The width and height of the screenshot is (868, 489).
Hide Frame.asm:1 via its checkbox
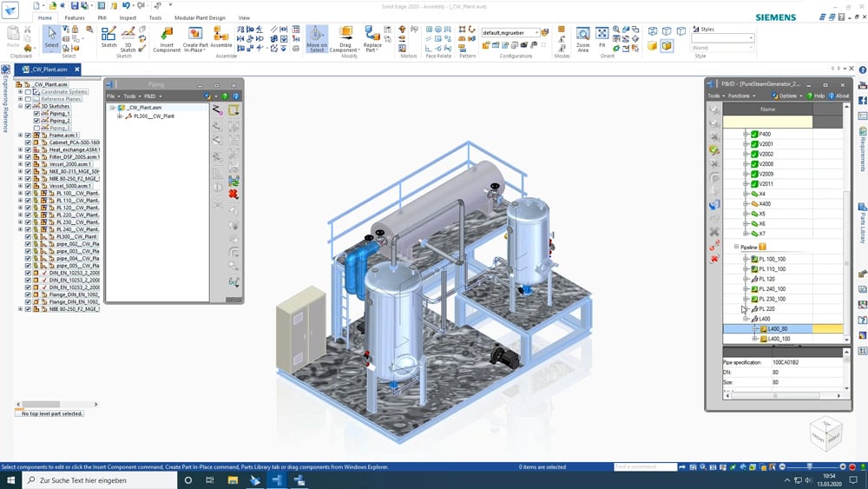[29, 135]
